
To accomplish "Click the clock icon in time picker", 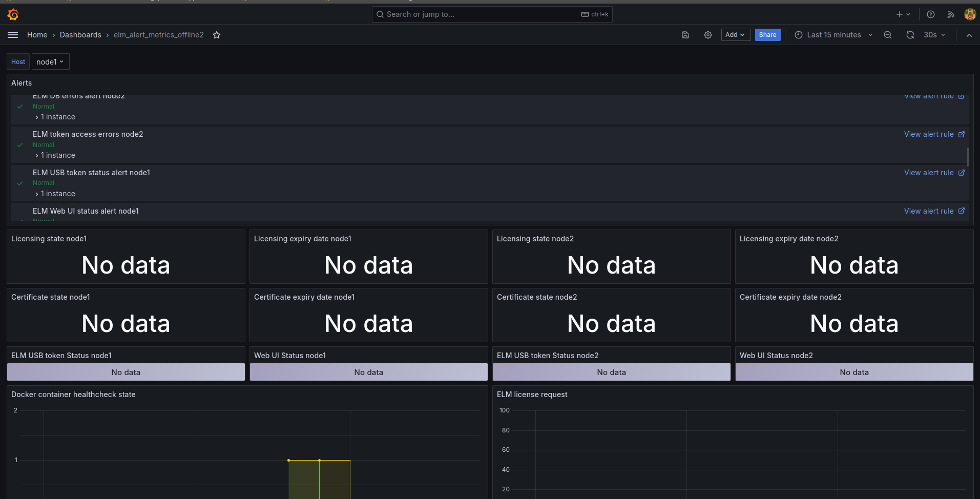I will click(x=798, y=35).
